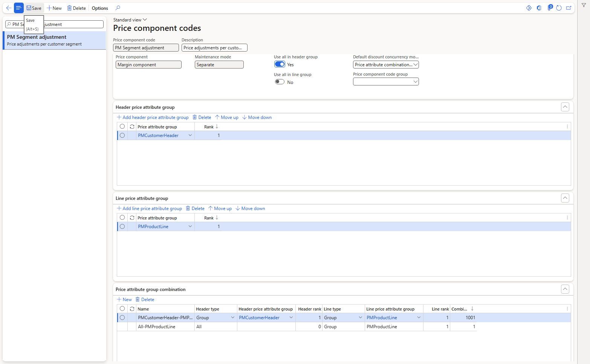
Task: Open header grid options menu (three dots)
Action: (567, 127)
